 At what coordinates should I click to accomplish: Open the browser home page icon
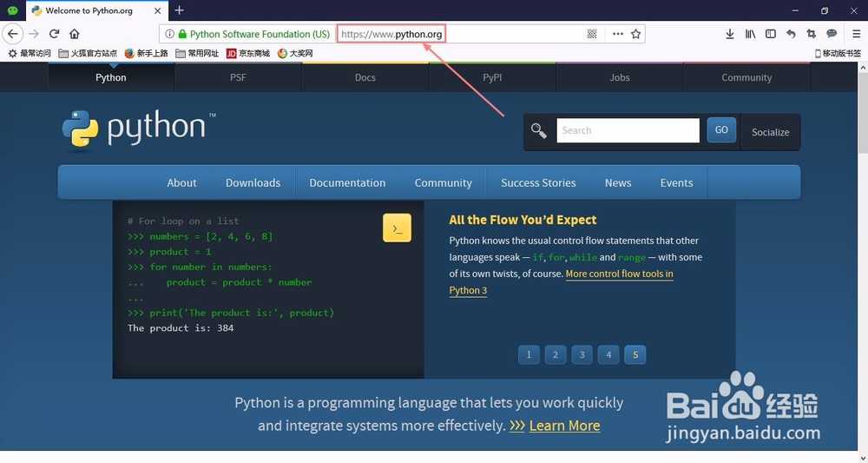[x=74, y=34]
